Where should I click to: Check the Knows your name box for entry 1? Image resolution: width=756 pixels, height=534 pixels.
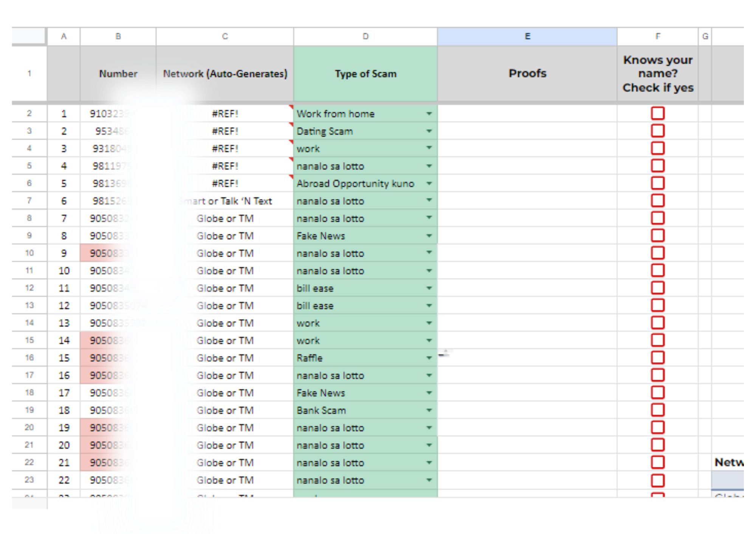657,113
